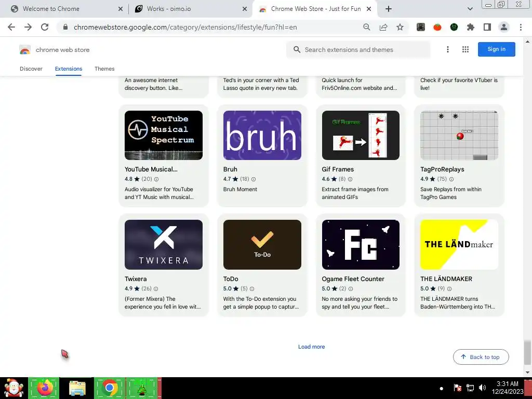Open new tab with plus button
The height and width of the screenshot is (399, 532).
(389, 9)
